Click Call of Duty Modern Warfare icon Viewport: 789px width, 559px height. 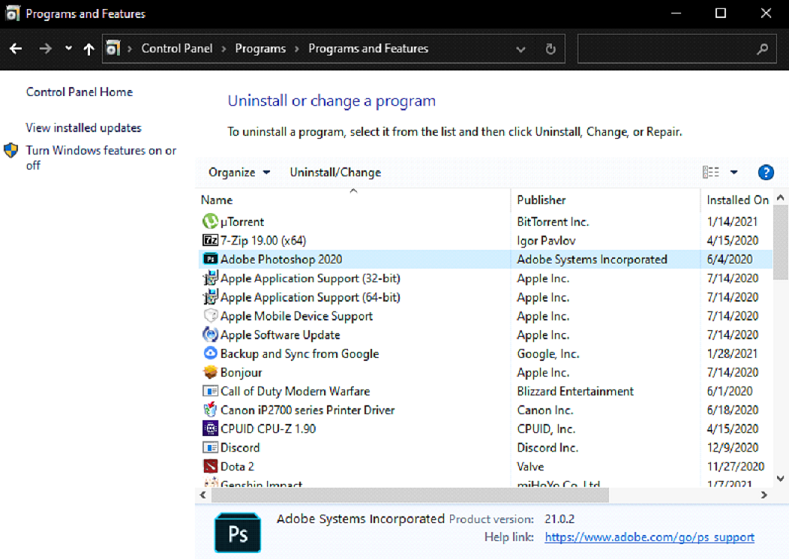[x=210, y=391]
